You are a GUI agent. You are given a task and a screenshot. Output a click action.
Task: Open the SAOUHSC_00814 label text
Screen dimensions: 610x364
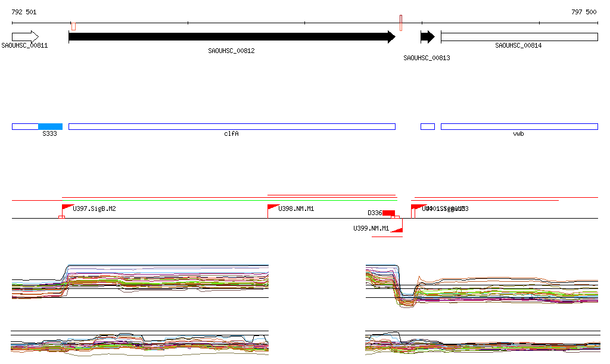(x=518, y=45)
